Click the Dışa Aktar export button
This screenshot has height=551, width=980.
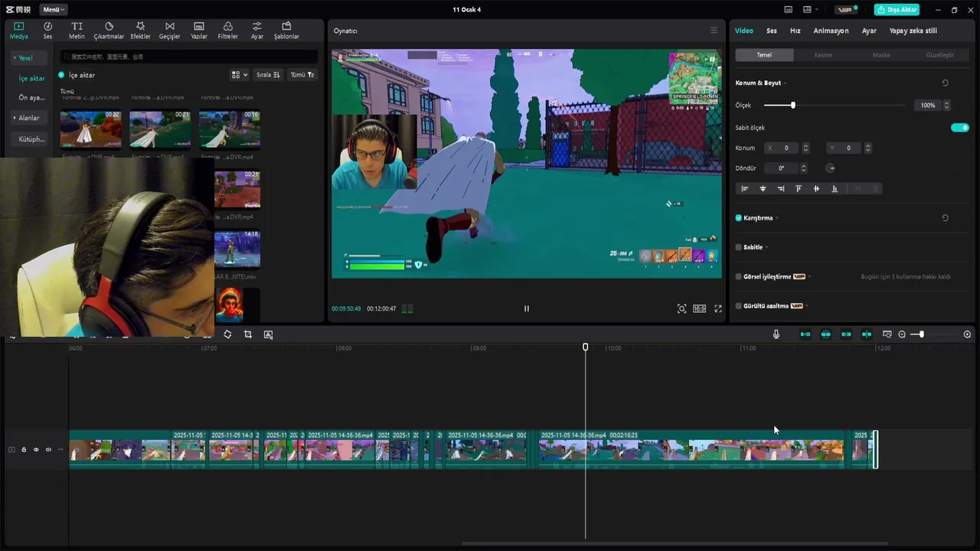coord(897,10)
